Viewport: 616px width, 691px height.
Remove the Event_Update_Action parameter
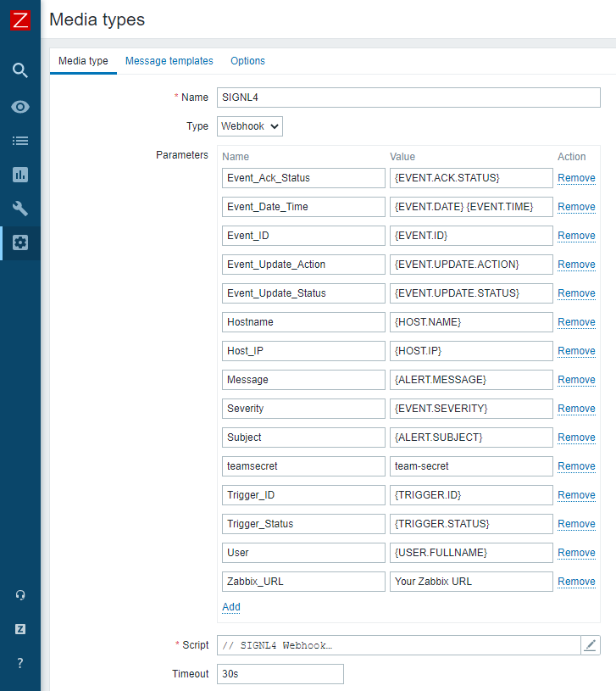pos(576,265)
